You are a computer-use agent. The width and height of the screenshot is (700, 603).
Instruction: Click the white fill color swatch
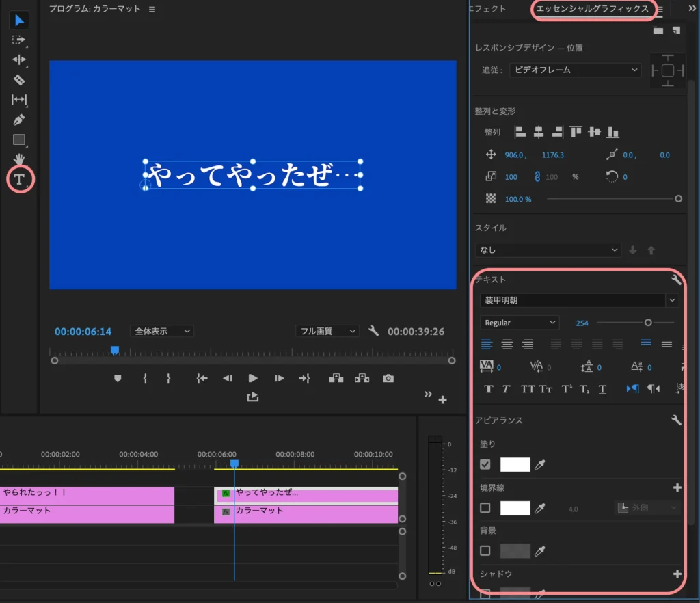click(515, 465)
